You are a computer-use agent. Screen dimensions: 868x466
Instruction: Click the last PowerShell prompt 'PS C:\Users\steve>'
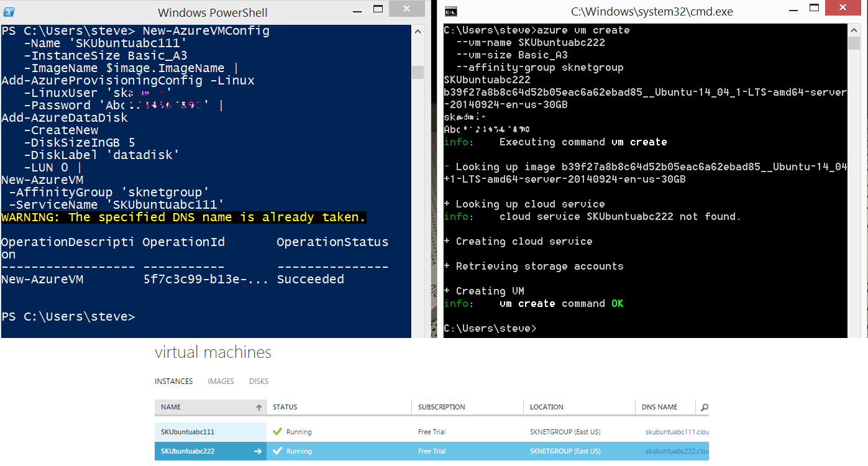(68, 317)
